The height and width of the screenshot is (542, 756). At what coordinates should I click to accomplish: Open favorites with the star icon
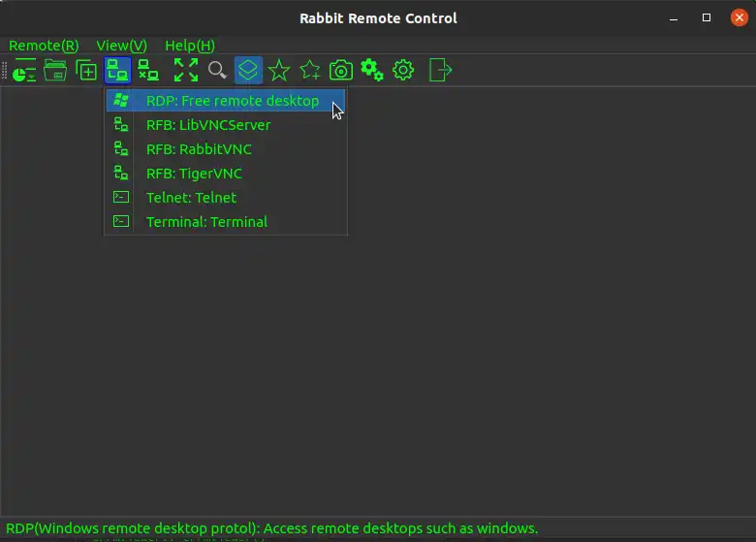[279, 71]
